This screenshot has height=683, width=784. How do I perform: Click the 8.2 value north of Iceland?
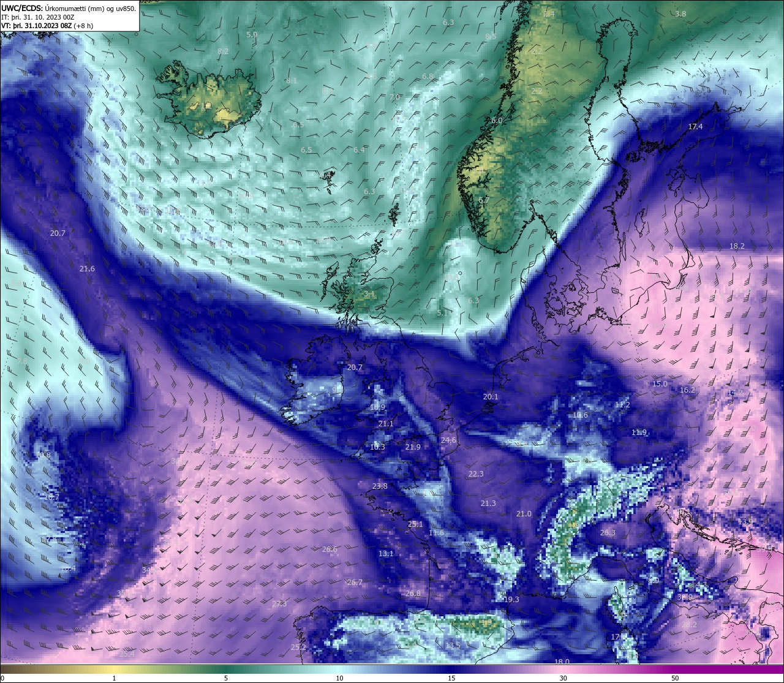pos(223,51)
